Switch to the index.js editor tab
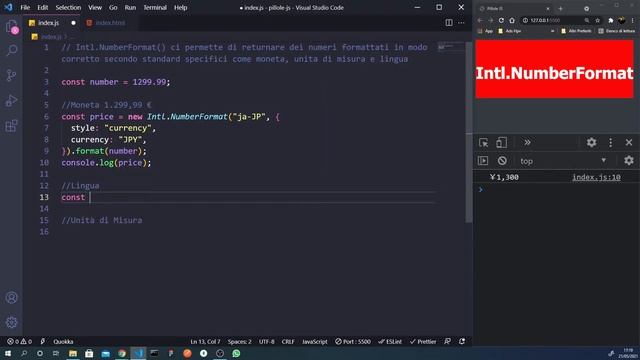Screen dimensions: 640x360 tap(52, 23)
